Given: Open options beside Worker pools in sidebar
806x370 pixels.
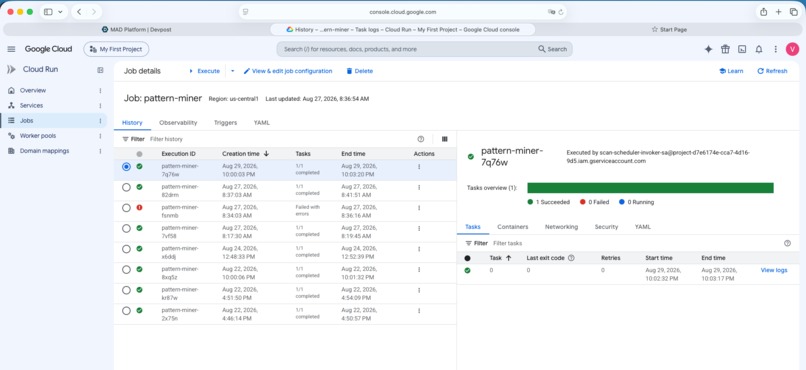Looking at the screenshot, I should coord(100,136).
